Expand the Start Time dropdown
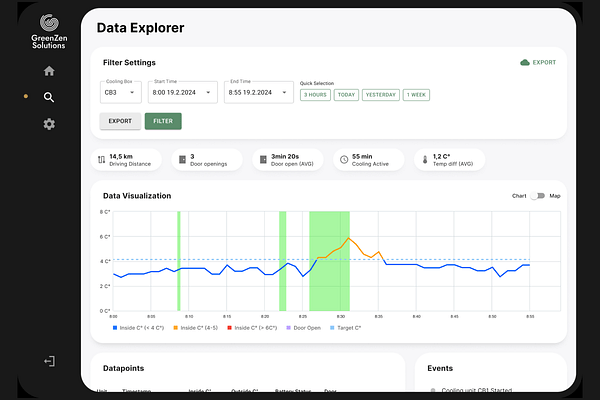This screenshot has height=400, width=600. tap(181, 93)
